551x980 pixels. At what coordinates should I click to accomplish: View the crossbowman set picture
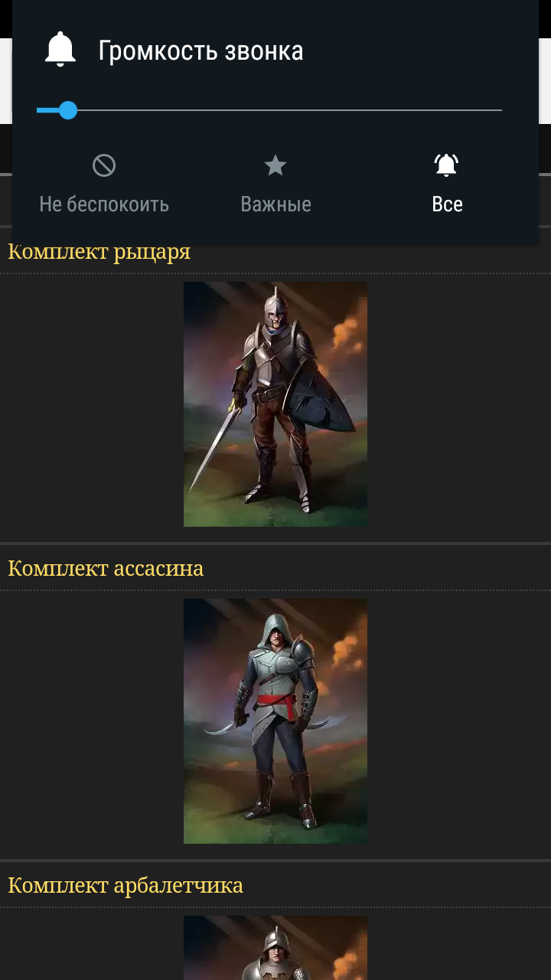(x=275, y=948)
